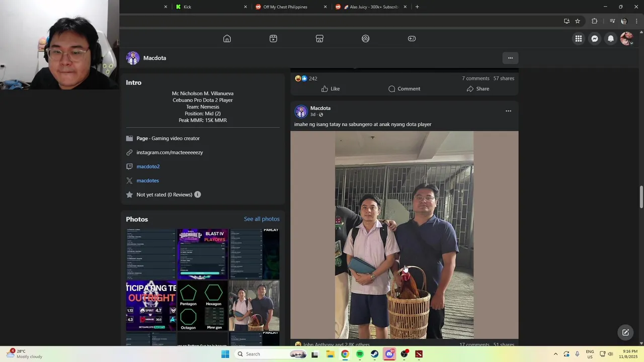Image resolution: width=644 pixels, height=362 pixels.
Task: Click install/cast icon in address bar
Action: [567, 21]
